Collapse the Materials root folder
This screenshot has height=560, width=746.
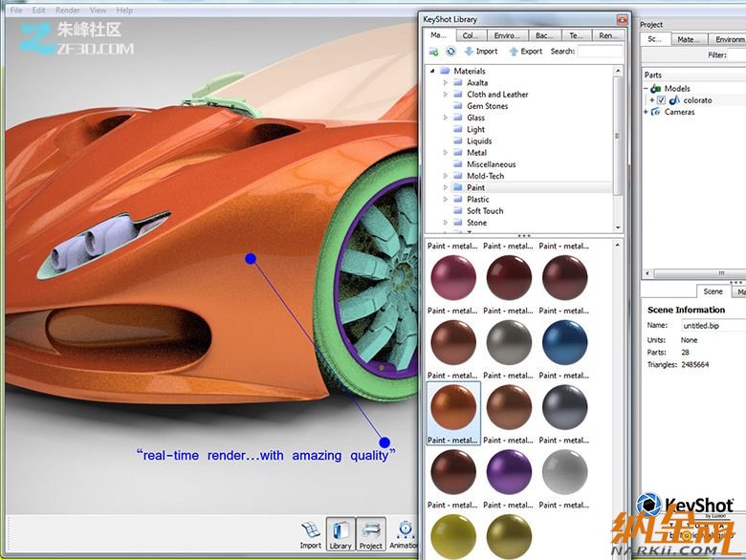(432, 71)
